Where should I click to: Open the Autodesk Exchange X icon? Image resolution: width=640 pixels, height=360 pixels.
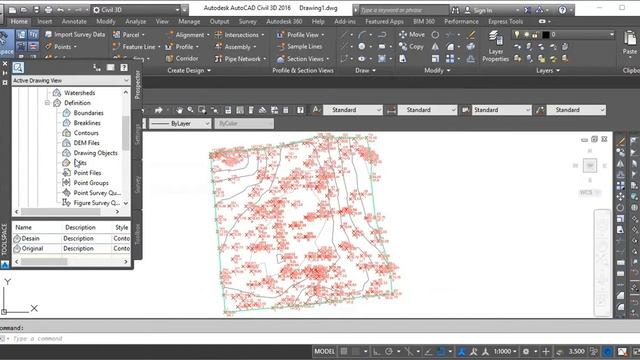[528, 10]
